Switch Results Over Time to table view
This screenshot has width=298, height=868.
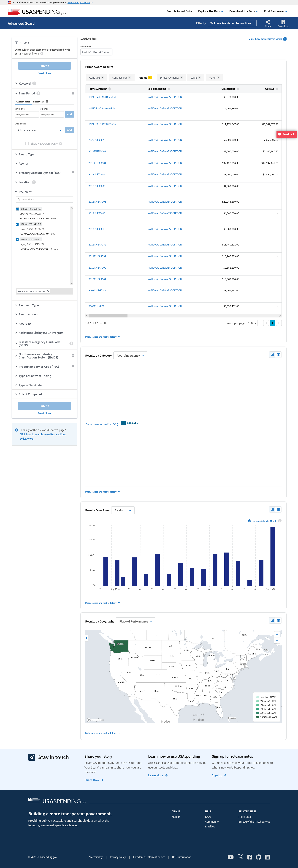point(279,509)
